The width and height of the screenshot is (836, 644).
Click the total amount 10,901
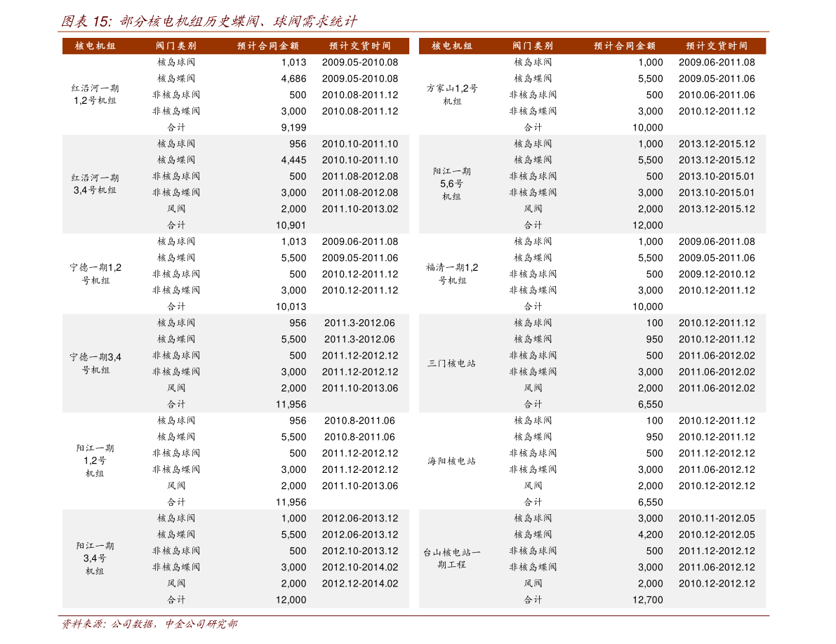pyautogui.click(x=291, y=225)
